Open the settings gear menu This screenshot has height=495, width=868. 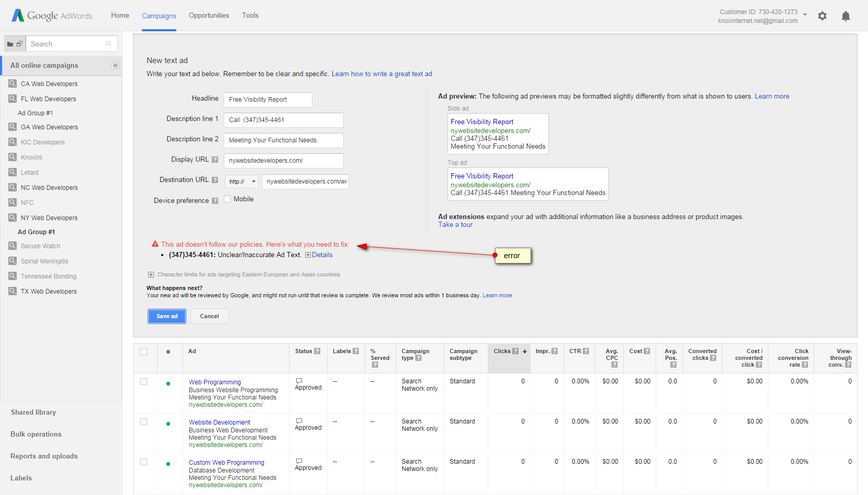click(822, 16)
